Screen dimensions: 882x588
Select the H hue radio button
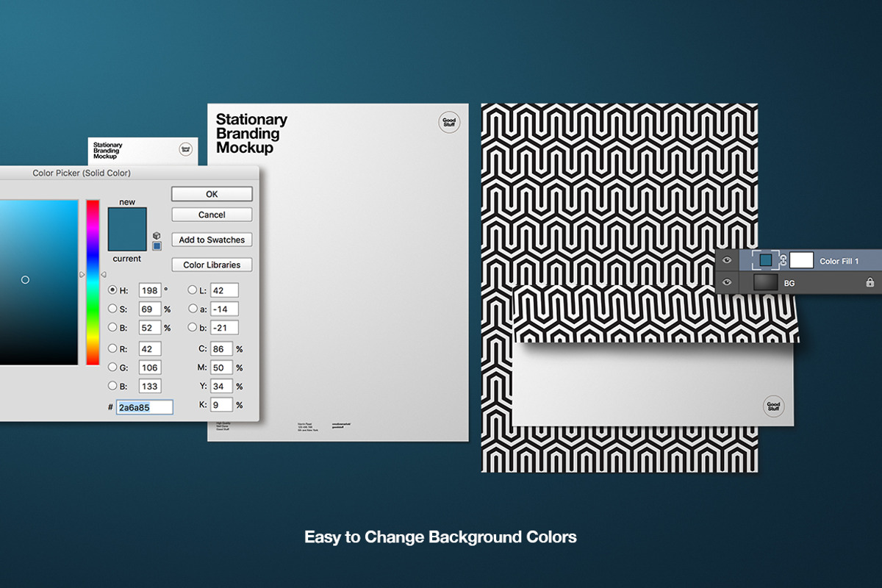(x=112, y=290)
